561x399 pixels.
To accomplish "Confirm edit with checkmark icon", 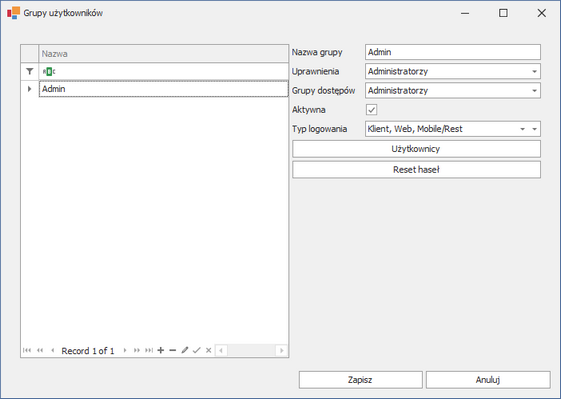I will pos(196,350).
